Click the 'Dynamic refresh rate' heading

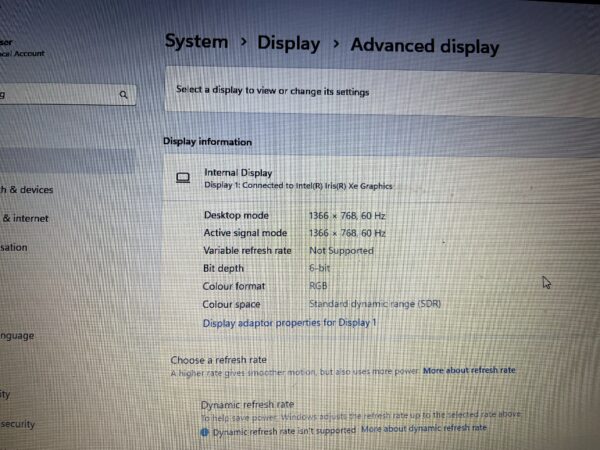coord(247,404)
